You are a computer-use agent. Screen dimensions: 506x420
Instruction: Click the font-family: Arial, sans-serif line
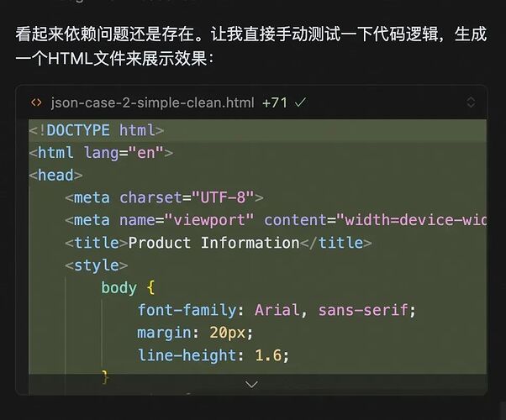click(x=277, y=310)
